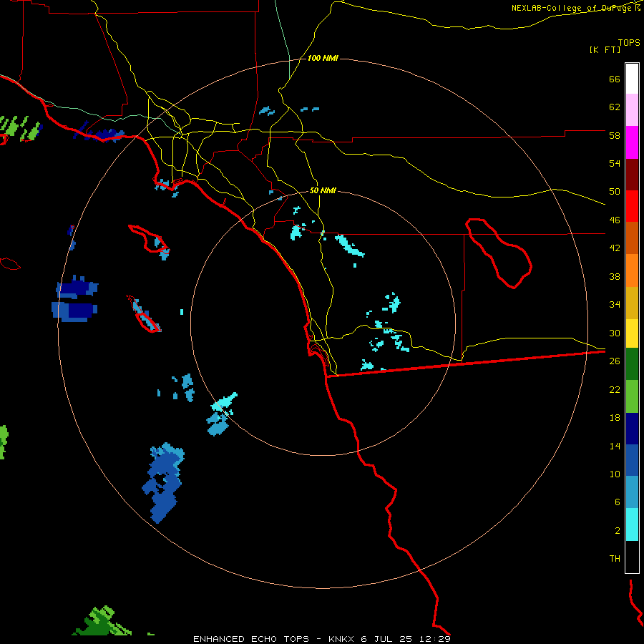Click the TOPS legend title

pos(629,42)
